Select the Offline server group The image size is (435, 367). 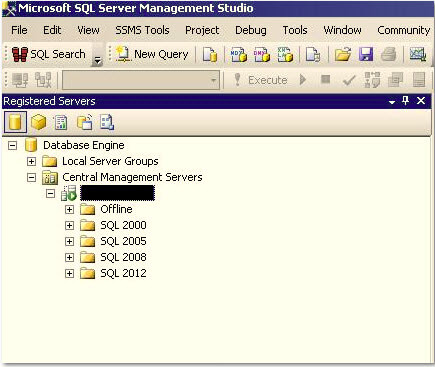coord(116,209)
